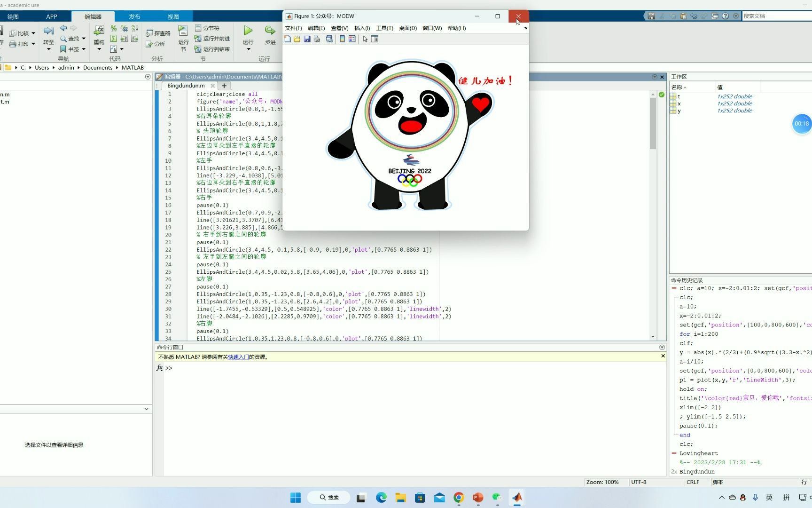Expand the Refactor (重构) dropdown arrow
Viewport: 812px width, 508px height.
99,49
